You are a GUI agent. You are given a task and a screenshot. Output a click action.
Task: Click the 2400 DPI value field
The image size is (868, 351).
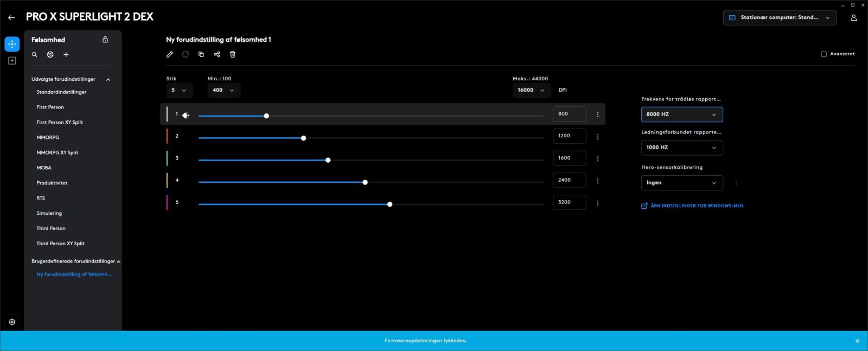tap(569, 180)
